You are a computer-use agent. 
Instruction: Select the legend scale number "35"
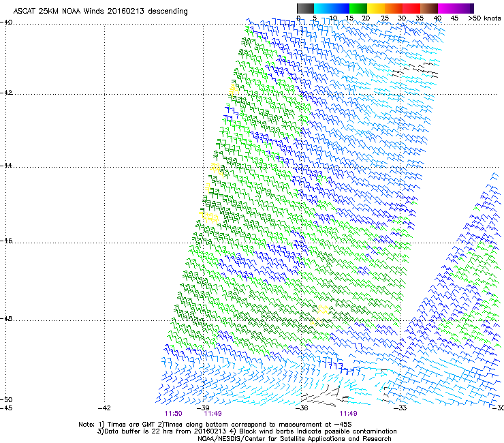pos(420,18)
